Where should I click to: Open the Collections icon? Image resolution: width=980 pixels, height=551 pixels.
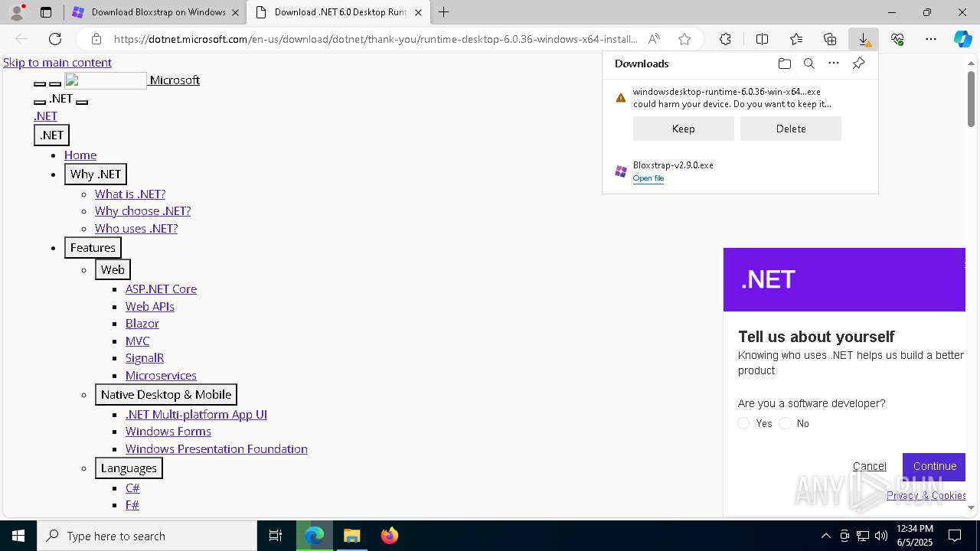830,39
